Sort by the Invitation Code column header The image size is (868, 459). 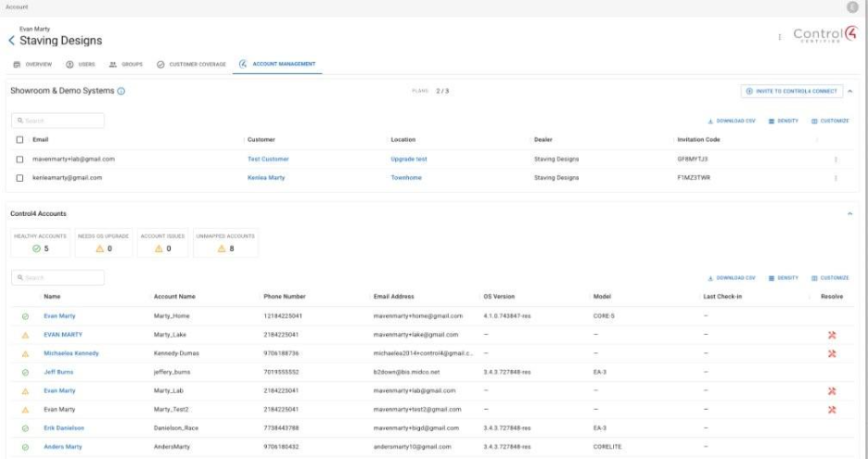click(698, 140)
